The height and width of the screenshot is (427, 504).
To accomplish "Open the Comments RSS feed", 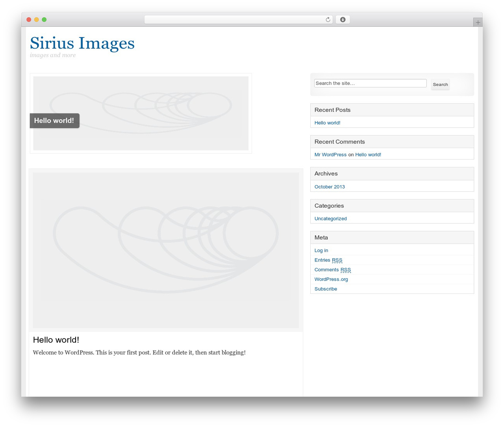I will point(333,269).
